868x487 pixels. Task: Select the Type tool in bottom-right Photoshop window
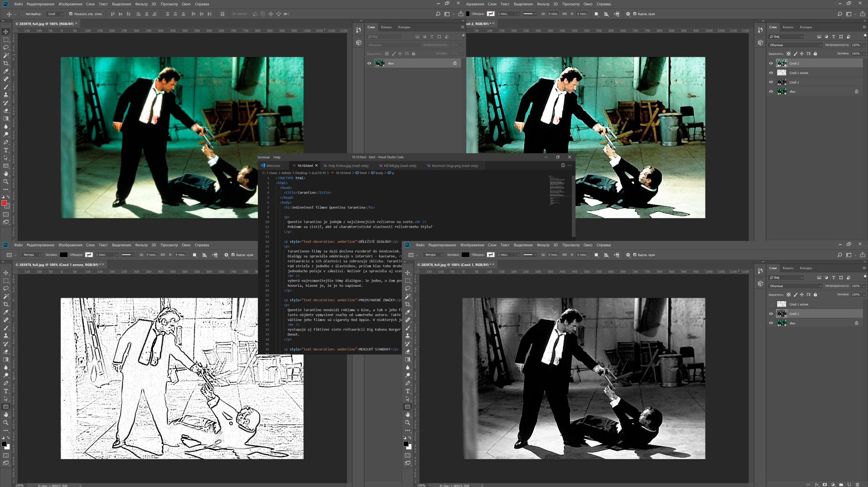(x=408, y=391)
